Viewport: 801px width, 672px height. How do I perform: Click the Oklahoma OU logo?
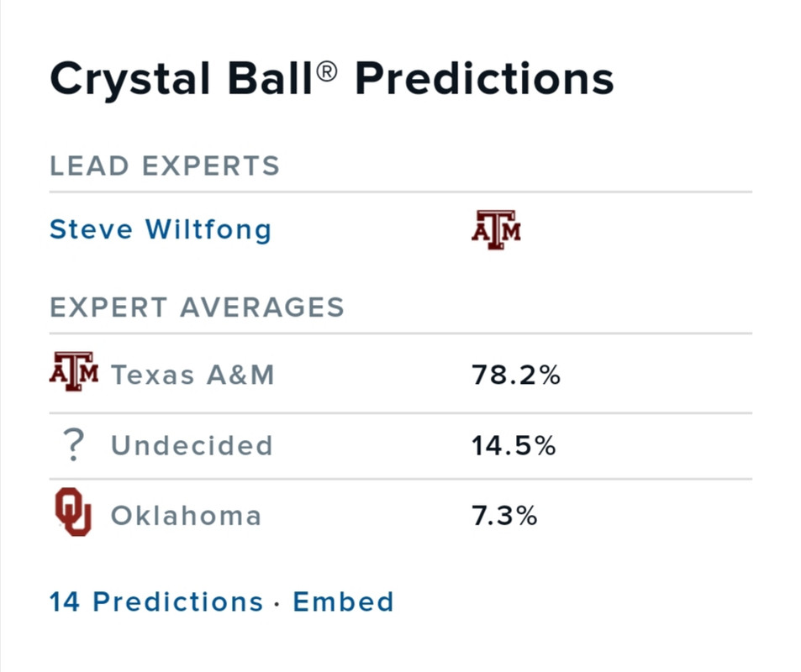[x=73, y=513]
